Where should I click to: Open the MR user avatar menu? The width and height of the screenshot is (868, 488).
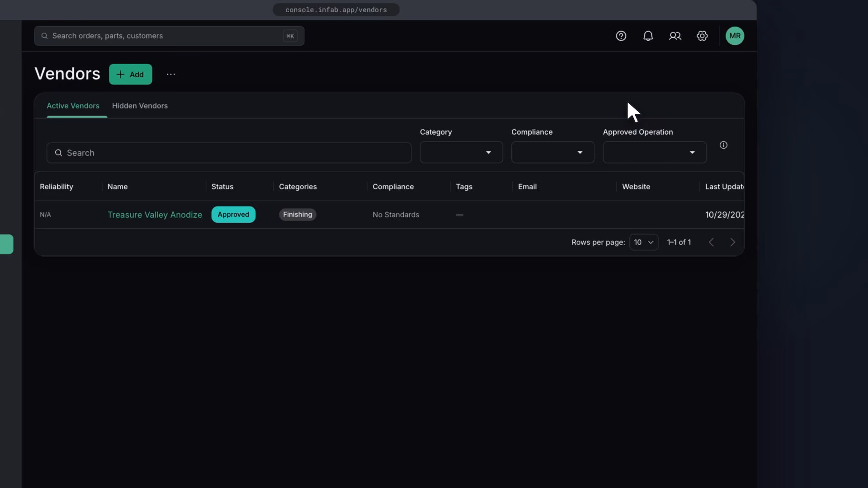(x=735, y=36)
